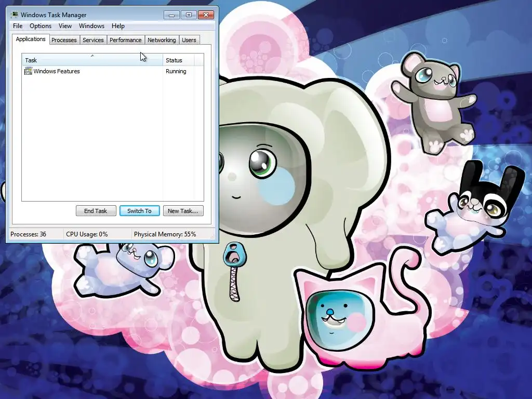Select the Windows Features task row
Viewport: 532px width, 399px height.
(x=113, y=71)
